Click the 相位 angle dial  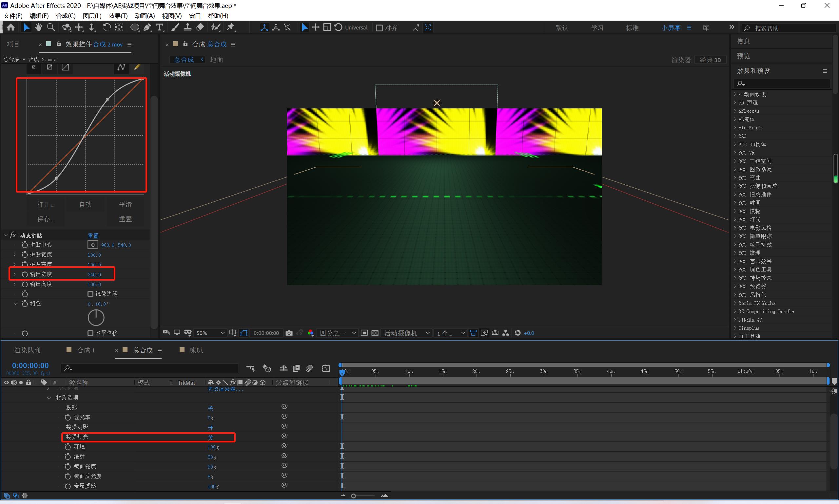pyautogui.click(x=96, y=318)
